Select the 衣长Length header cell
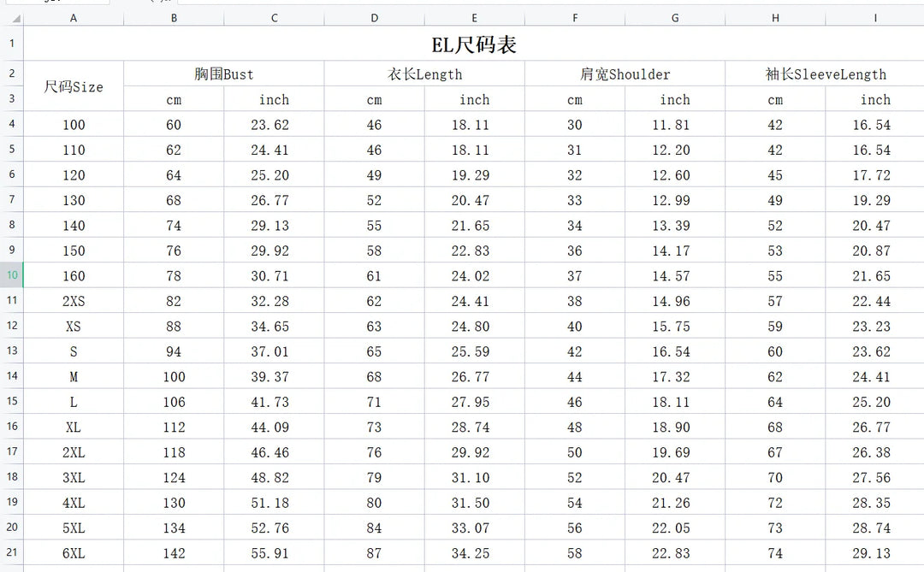The width and height of the screenshot is (924, 572). (424, 74)
